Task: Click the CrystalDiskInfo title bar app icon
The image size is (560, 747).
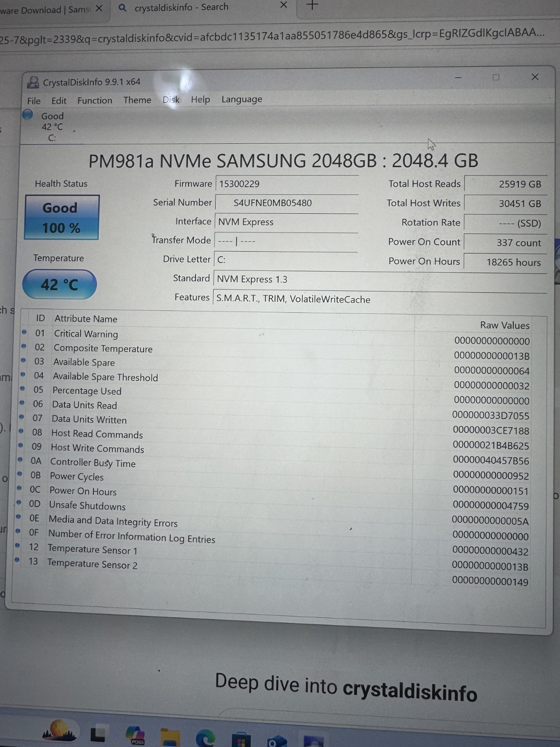Action: pyautogui.click(x=33, y=82)
